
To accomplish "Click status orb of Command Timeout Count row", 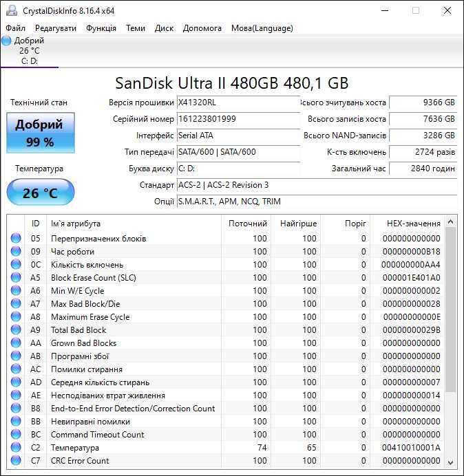I will tap(16, 434).
